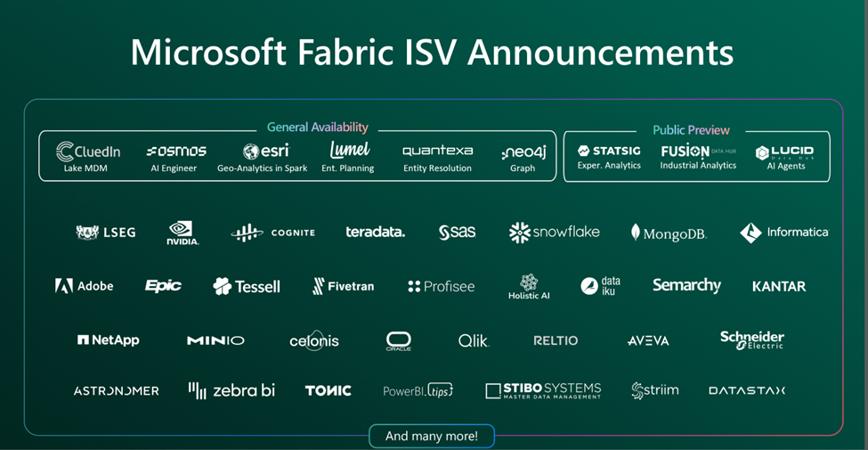Viewport: 868px width, 450px height.
Task: Choose the Fivetran logo
Action: pos(344,287)
